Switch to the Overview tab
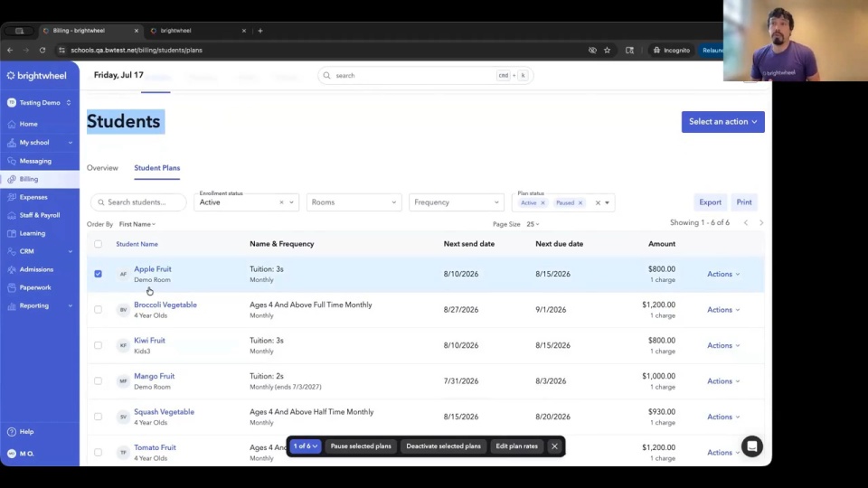This screenshot has height=488, width=868. click(102, 168)
